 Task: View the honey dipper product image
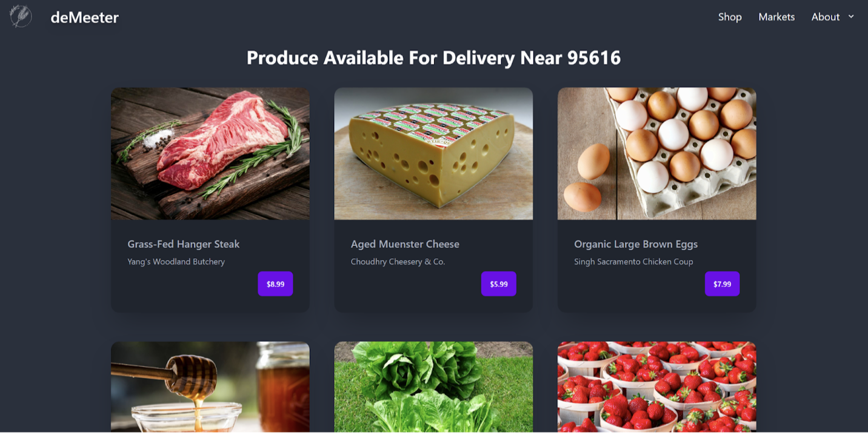point(210,387)
